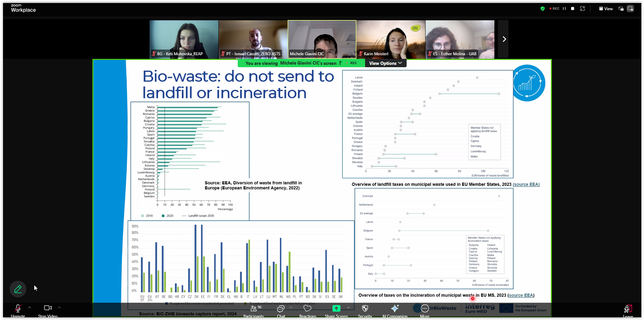The width and height of the screenshot is (644, 320).
Task: Open the Chat panel
Action: coord(281,309)
